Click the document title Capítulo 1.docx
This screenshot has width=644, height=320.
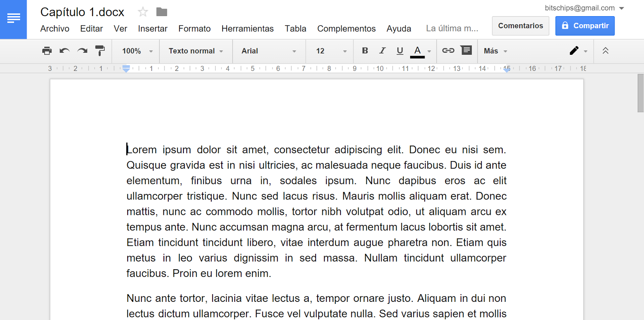click(82, 12)
